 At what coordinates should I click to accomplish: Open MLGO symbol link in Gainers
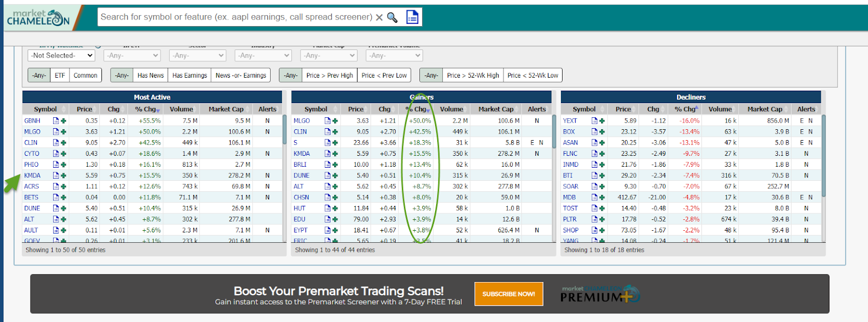coord(302,121)
